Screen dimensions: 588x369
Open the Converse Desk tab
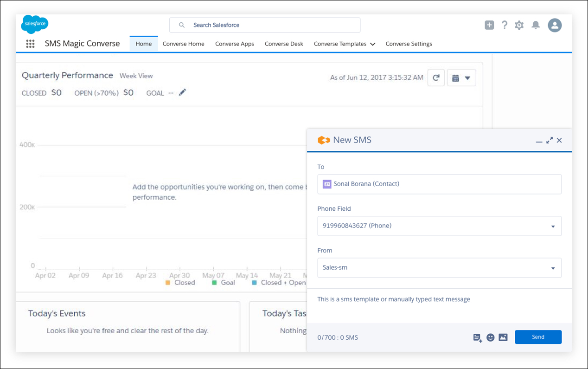[284, 44]
